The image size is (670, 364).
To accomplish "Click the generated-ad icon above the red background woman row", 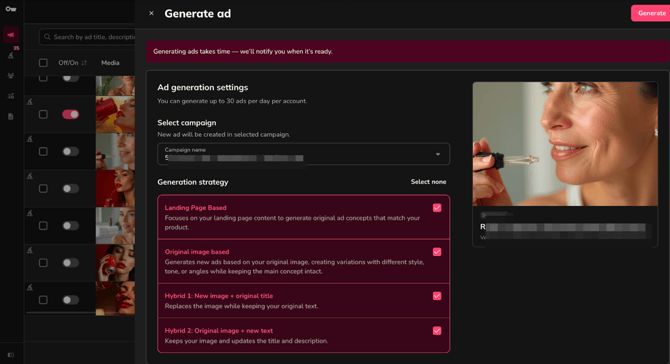I will (x=29, y=176).
